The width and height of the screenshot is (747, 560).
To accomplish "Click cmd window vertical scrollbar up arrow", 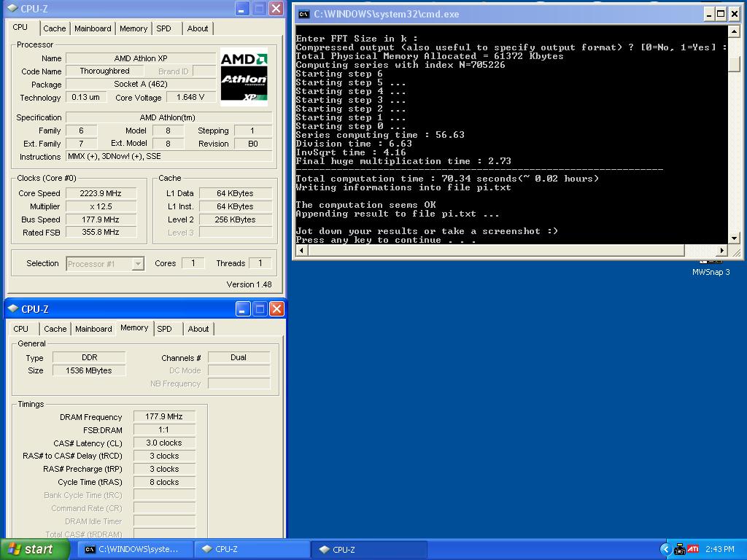I will [x=734, y=32].
